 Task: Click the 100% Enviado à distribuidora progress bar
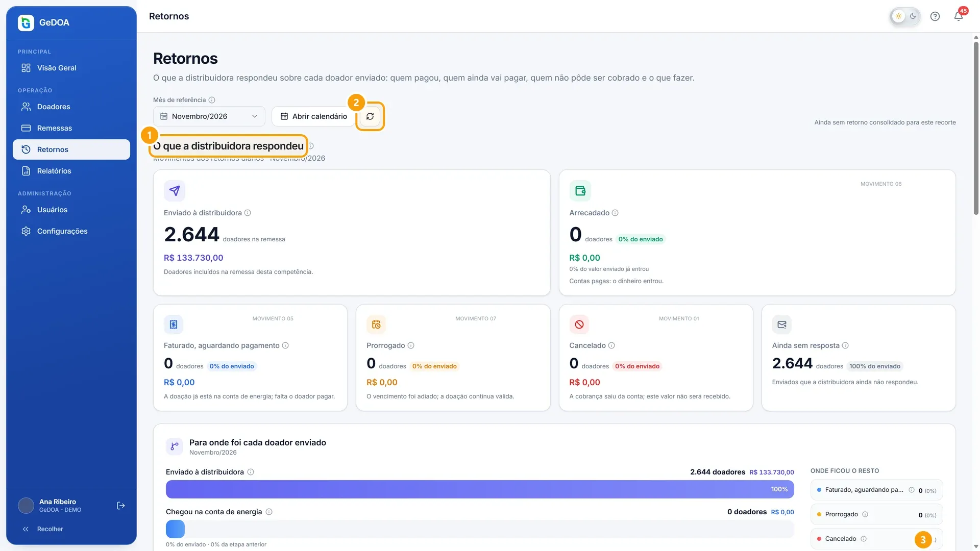tap(480, 489)
